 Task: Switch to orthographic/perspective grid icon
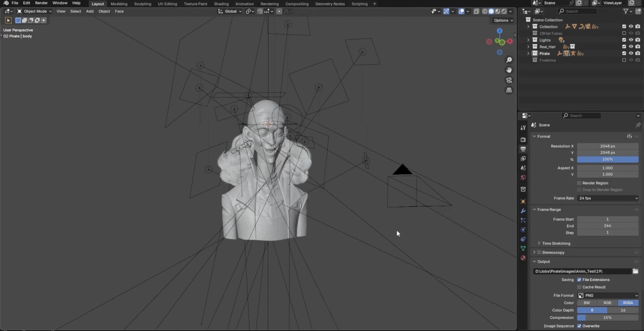tap(509, 90)
